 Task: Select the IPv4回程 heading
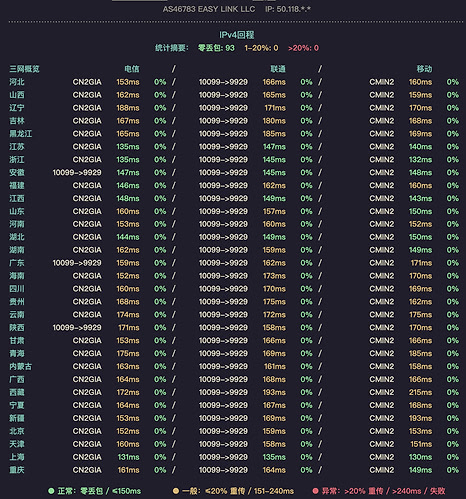(237, 35)
